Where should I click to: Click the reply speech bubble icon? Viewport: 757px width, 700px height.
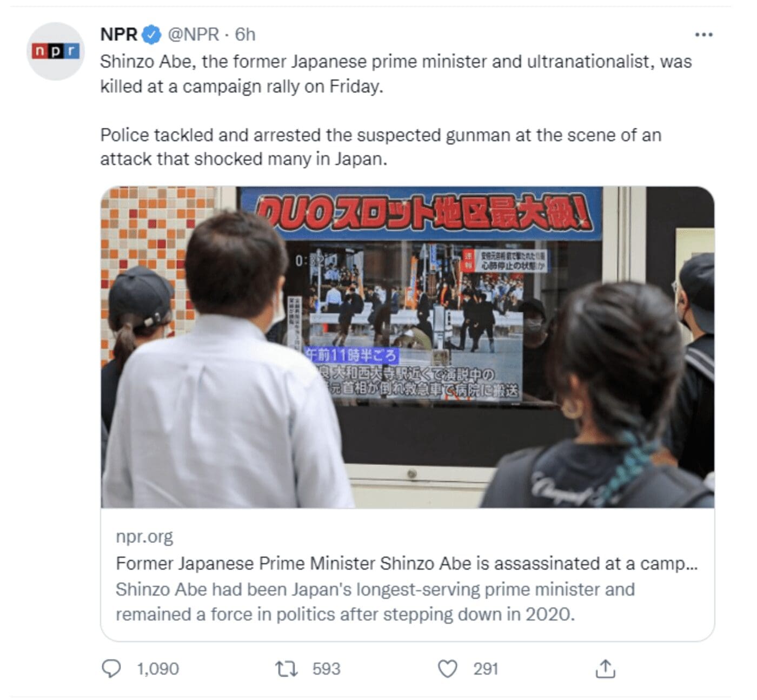pos(111,669)
